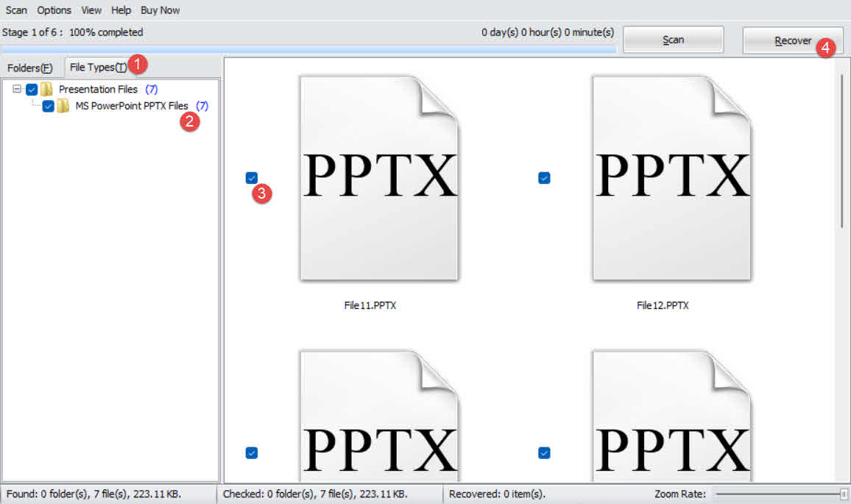Switch to the Folders(F) tab
851x504 pixels.
click(30, 68)
